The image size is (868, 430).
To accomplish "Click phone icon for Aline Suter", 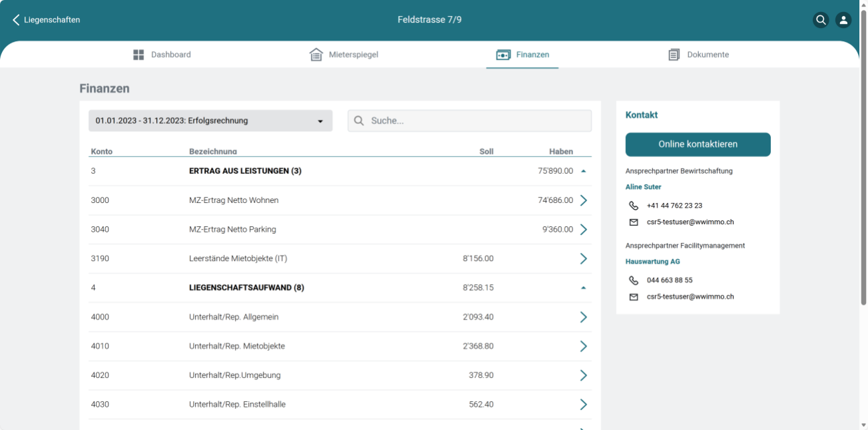I will [634, 206].
